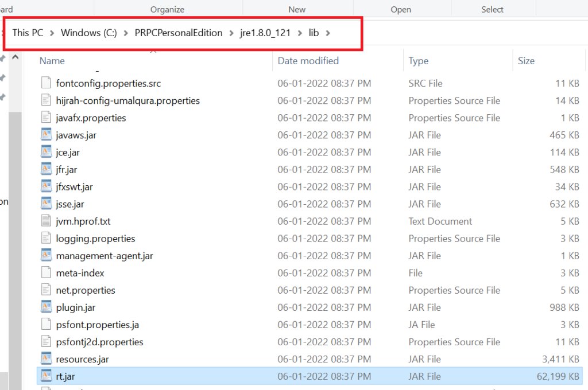Screen dimensions: 588x390
Task: Click the jvm.hprof.txt text document icon
Action: coord(46,221)
